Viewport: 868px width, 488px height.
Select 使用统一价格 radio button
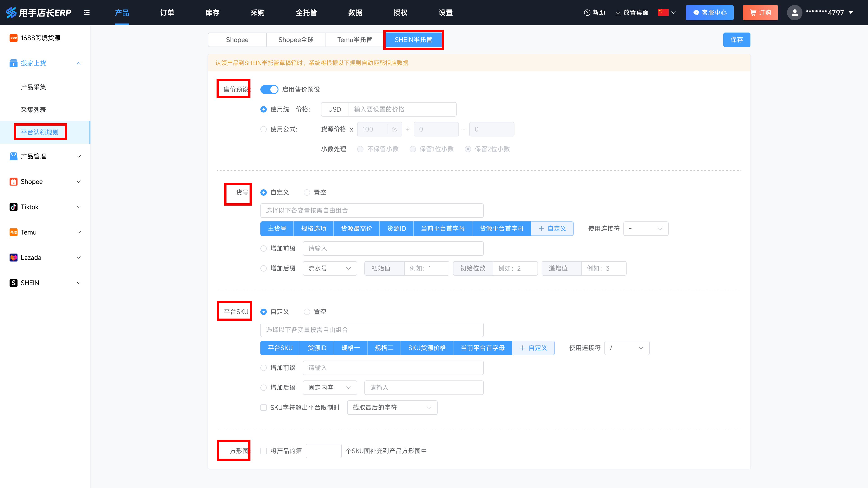pyautogui.click(x=264, y=109)
